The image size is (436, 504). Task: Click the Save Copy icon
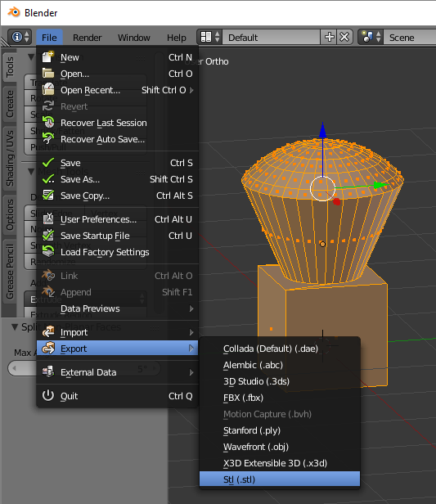click(48, 196)
